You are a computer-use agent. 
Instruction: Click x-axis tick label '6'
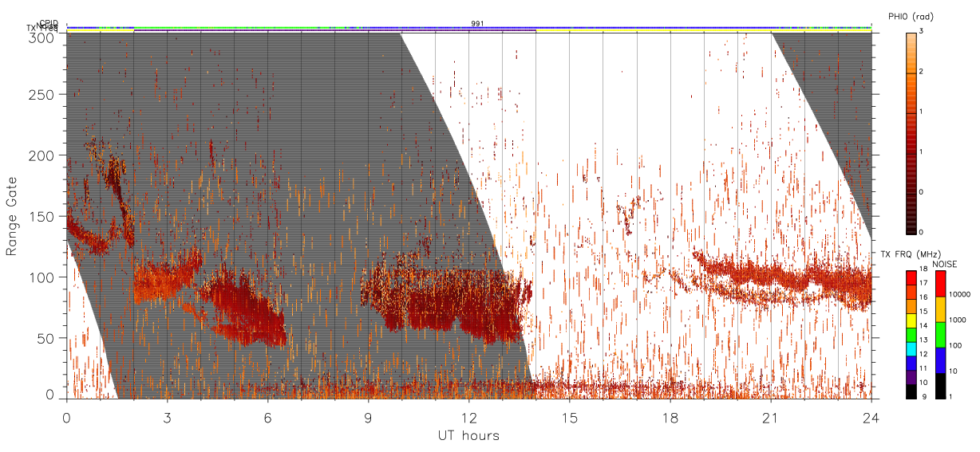pos(268,418)
